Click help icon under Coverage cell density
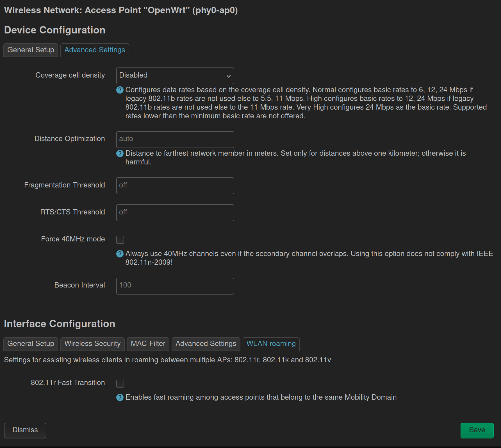 click(x=120, y=90)
